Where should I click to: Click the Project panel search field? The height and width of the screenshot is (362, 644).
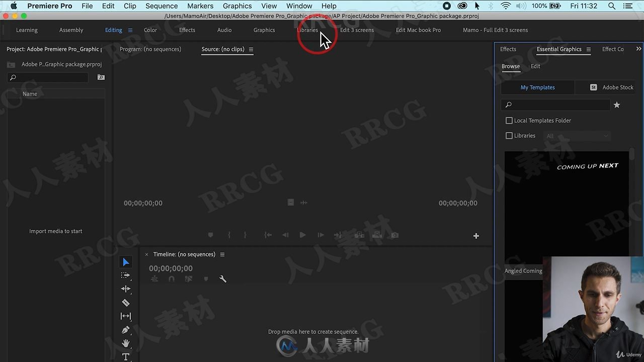[x=48, y=77]
